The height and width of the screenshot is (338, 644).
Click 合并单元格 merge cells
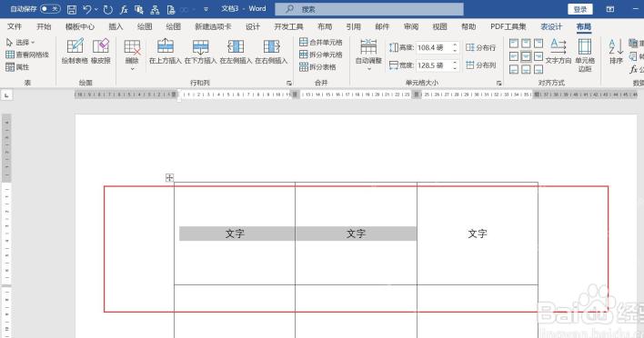321,42
